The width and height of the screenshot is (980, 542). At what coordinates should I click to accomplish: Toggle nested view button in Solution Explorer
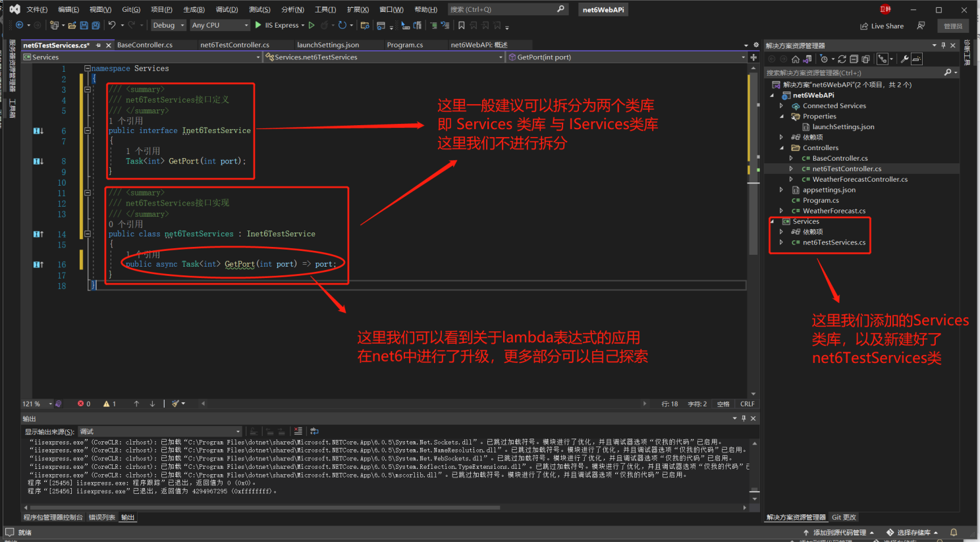pyautogui.click(x=883, y=59)
